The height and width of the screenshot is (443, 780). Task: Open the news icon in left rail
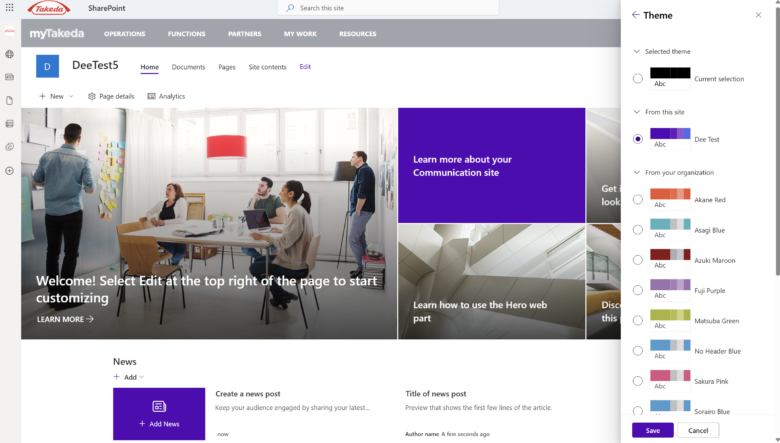tap(9, 77)
